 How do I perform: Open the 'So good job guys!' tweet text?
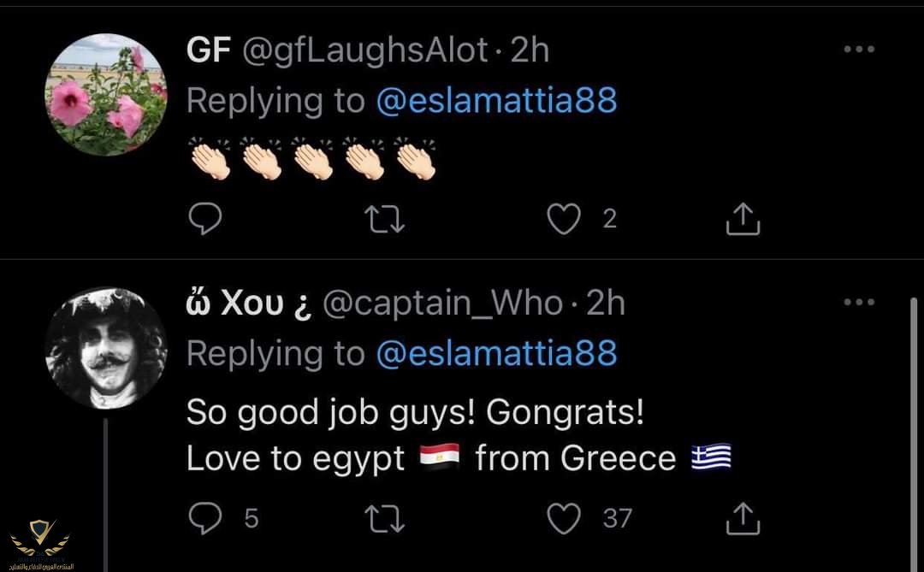click(x=415, y=414)
